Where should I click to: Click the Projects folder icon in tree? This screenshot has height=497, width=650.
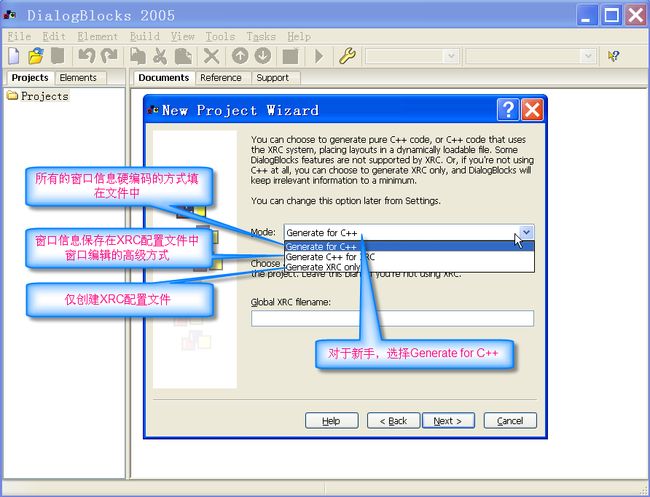click(x=12, y=96)
